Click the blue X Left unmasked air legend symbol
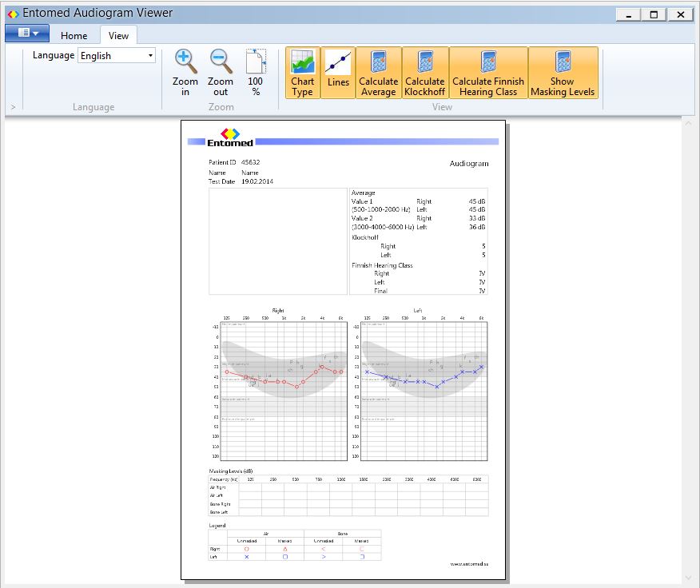Image resolution: width=700 pixels, height=588 pixels. pyautogui.click(x=246, y=557)
